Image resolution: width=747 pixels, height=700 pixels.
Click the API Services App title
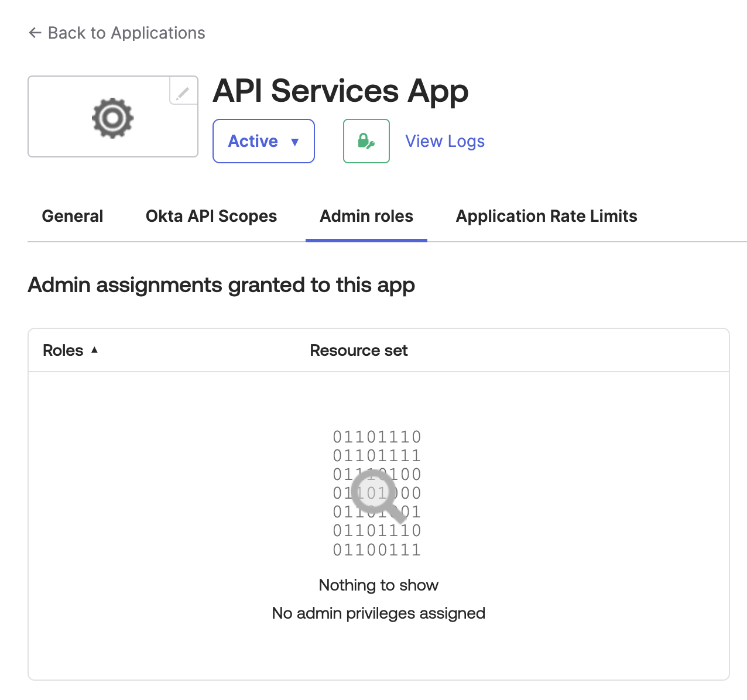tap(340, 91)
